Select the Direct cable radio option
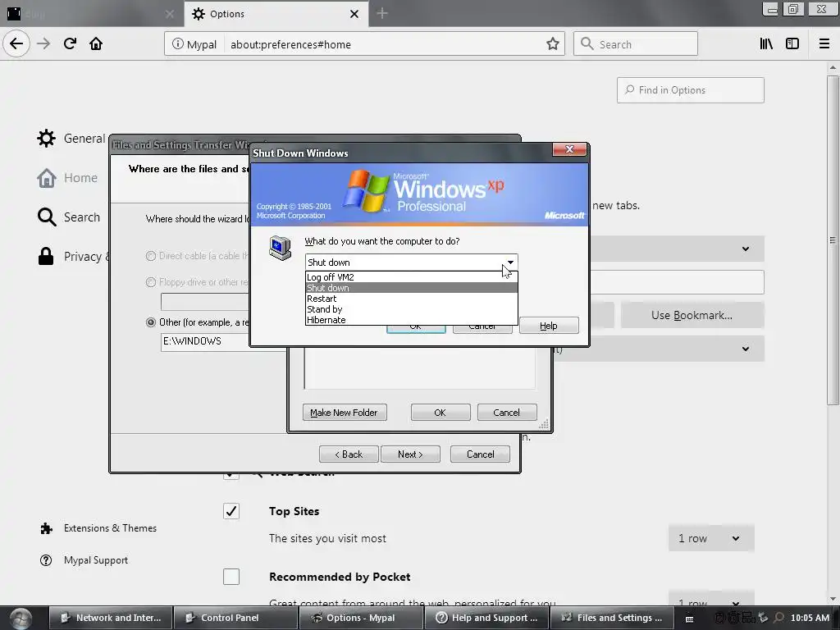The width and height of the screenshot is (840, 630). [151, 256]
